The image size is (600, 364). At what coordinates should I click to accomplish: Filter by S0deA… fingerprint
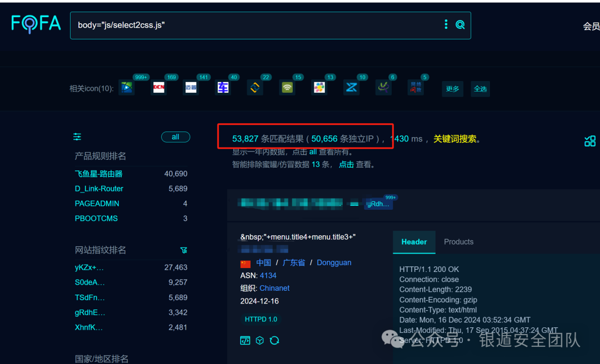(x=90, y=282)
